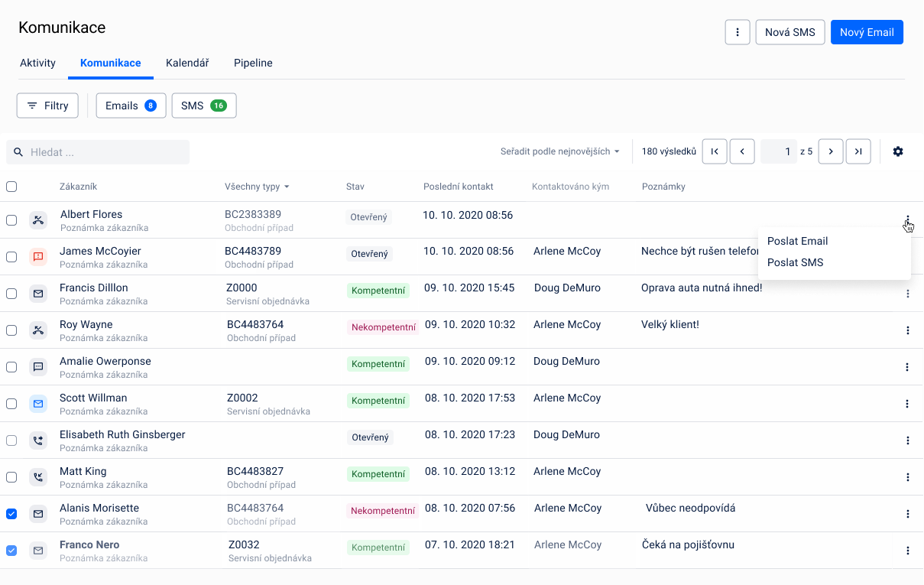The height and width of the screenshot is (585, 924).
Task: Open three-dot menu next to Nová SMS
Action: (x=737, y=32)
